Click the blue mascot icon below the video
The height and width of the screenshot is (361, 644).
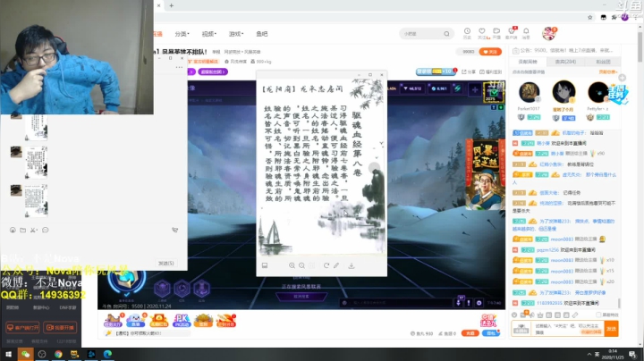click(x=136, y=321)
